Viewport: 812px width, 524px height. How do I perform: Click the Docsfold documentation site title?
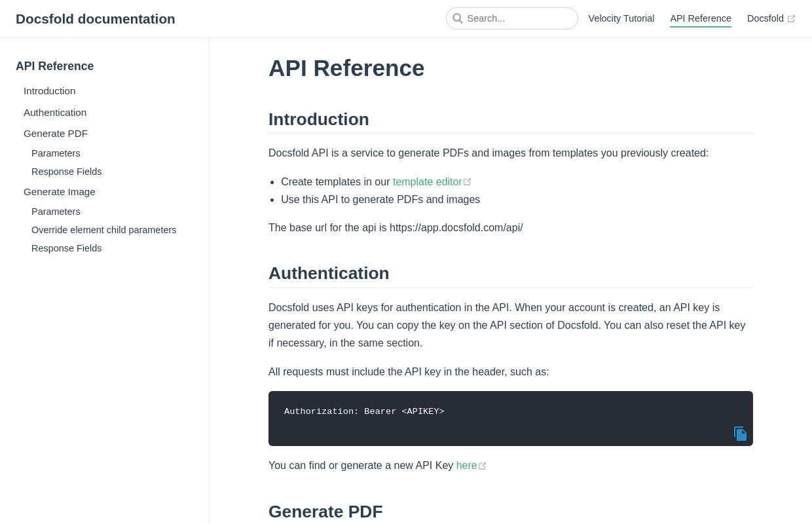tap(96, 19)
